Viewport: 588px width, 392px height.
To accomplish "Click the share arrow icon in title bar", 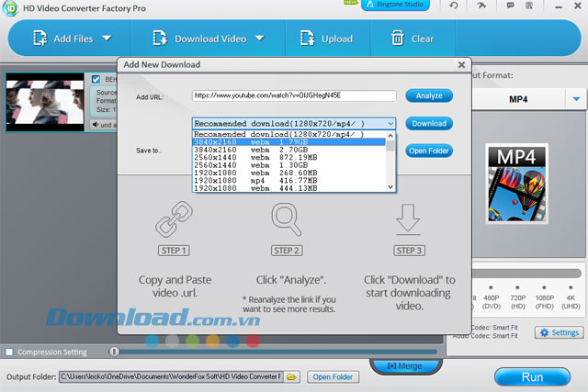I will pyautogui.click(x=481, y=6).
